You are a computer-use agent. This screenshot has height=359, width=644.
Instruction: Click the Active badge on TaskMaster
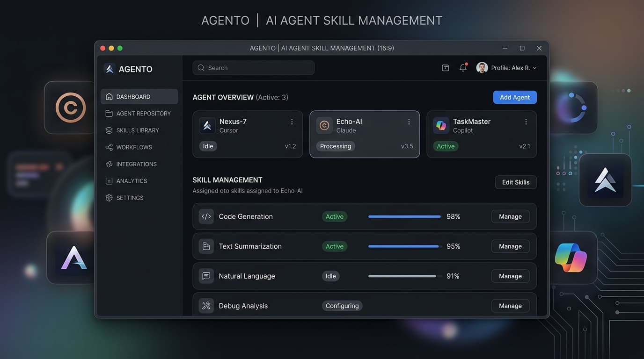point(446,146)
